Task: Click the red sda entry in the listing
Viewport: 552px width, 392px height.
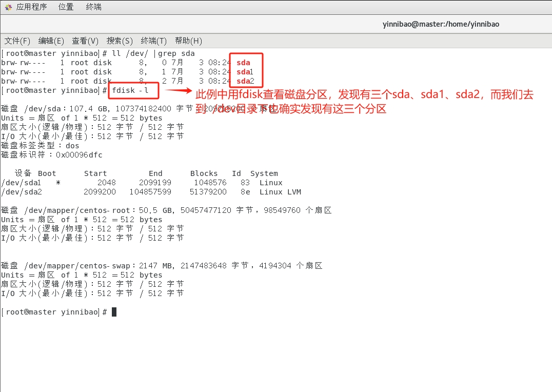Action: pos(243,63)
